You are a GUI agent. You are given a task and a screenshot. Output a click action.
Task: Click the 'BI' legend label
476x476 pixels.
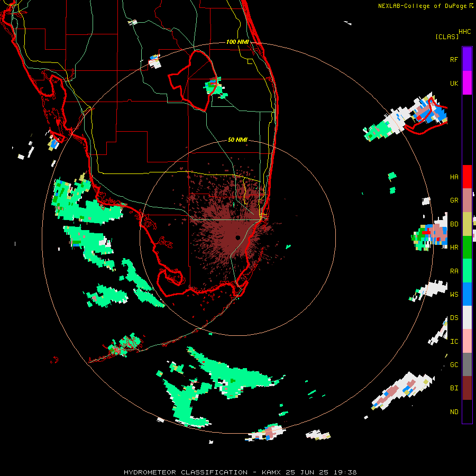[x=454, y=388]
